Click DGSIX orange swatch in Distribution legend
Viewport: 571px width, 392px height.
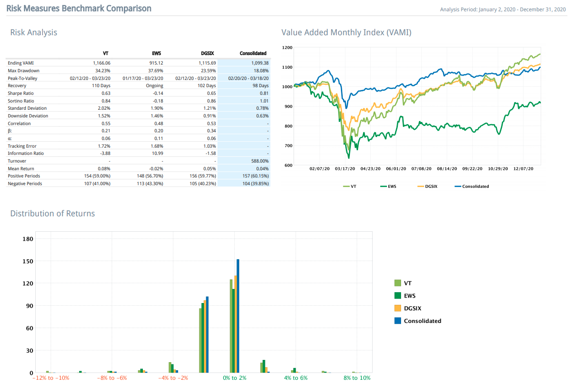coord(398,308)
